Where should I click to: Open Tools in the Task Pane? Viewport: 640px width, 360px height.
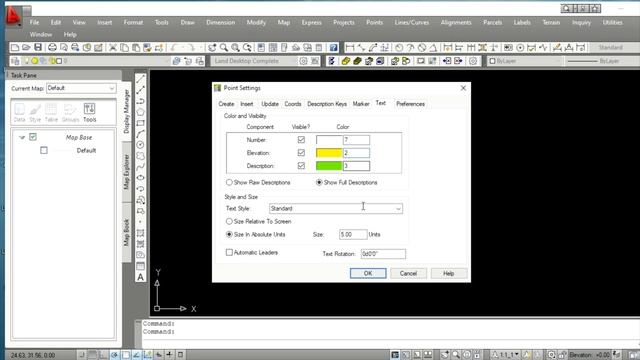(89, 113)
